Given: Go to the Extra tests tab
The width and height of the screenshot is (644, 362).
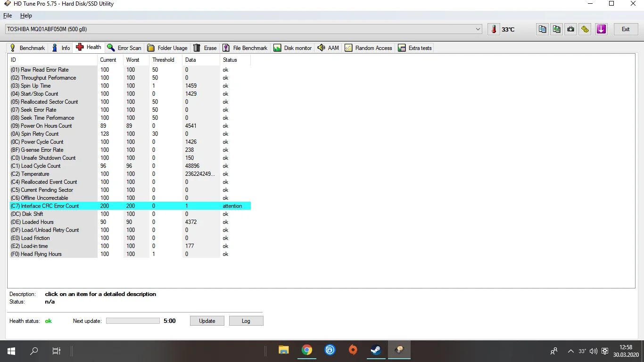Looking at the screenshot, I should [x=415, y=48].
